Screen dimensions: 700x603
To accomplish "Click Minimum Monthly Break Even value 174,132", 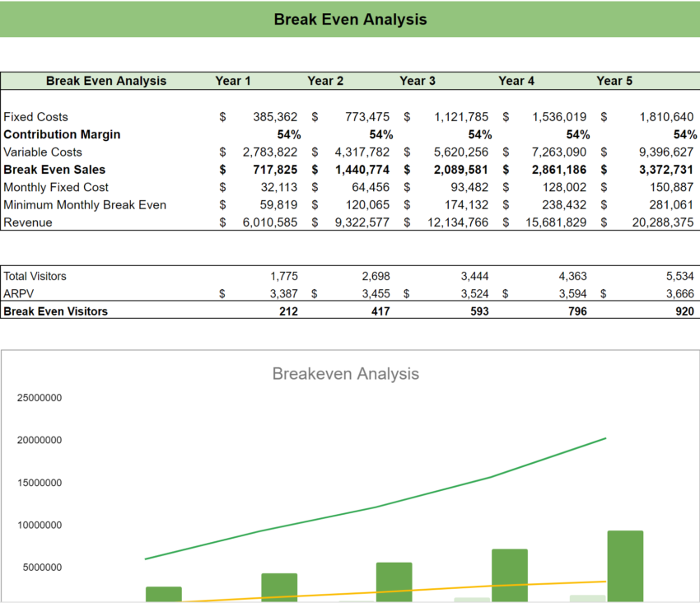I will [x=466, y=205].
